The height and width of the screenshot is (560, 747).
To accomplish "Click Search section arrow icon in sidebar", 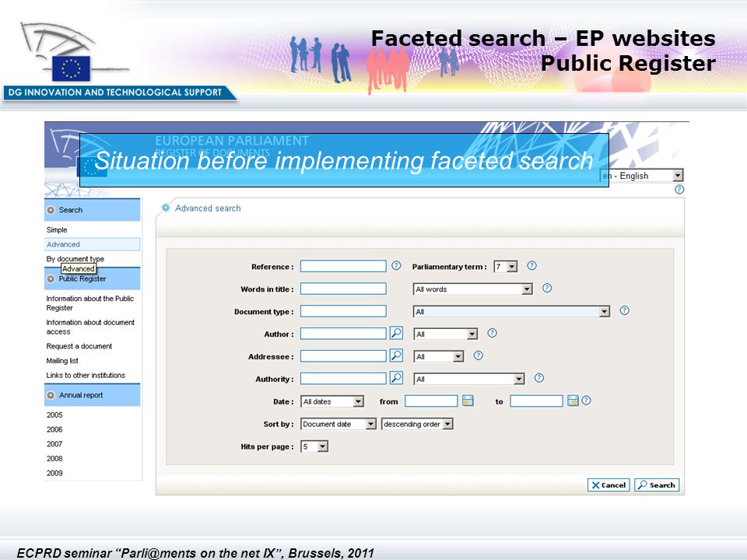I will tap(51, 210).
